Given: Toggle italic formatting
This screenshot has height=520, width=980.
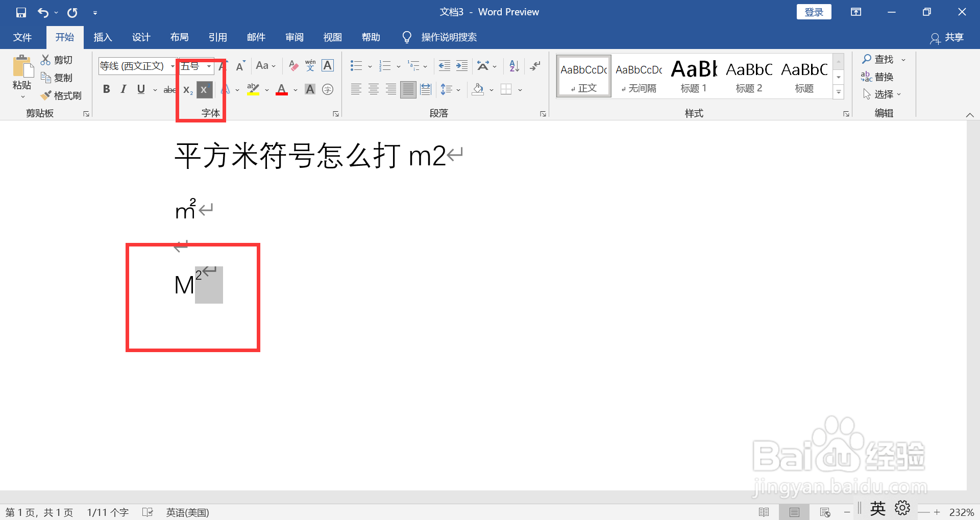Looking at the screenshot, I should pos(123,89).
